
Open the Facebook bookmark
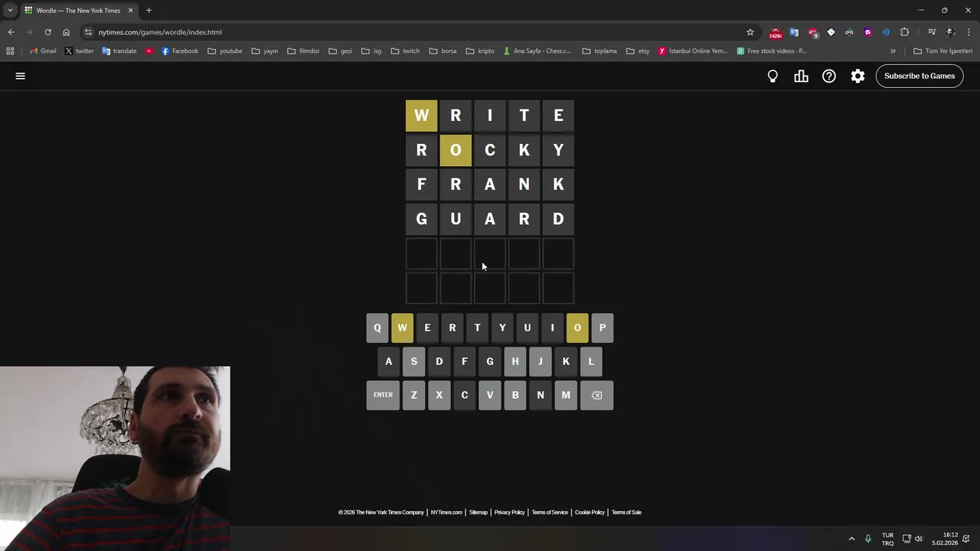click(x=180, y=51)
